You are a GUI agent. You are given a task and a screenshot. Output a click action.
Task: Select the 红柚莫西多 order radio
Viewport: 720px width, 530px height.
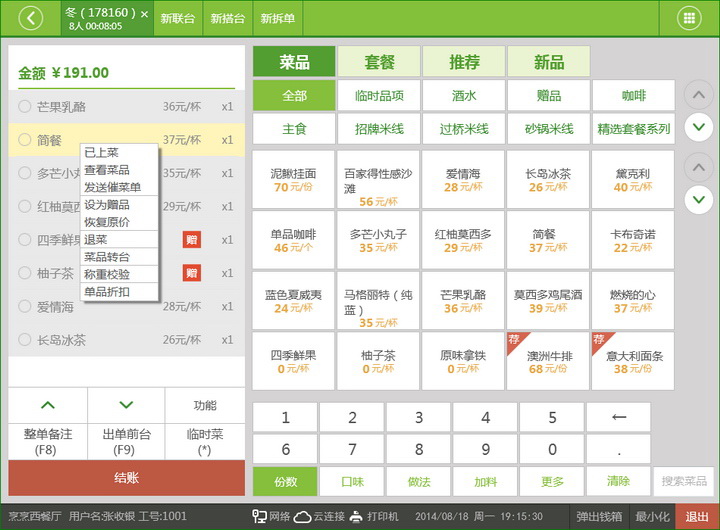point(24,206)
